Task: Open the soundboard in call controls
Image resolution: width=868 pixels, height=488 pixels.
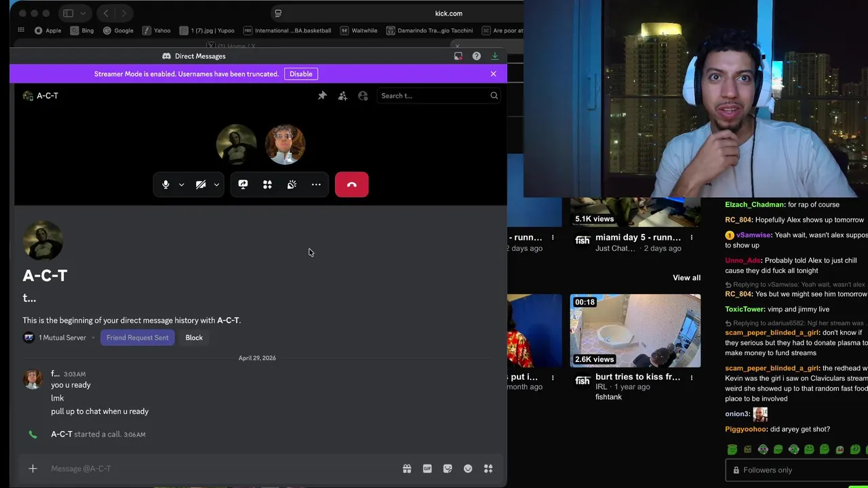Action: [292, 184]
